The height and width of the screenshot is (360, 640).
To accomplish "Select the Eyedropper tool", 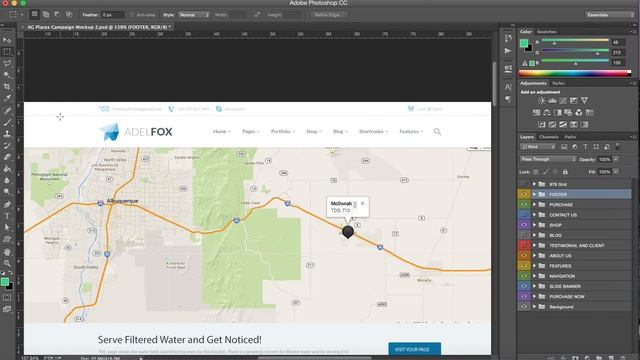I will click(x=7, y=98).
